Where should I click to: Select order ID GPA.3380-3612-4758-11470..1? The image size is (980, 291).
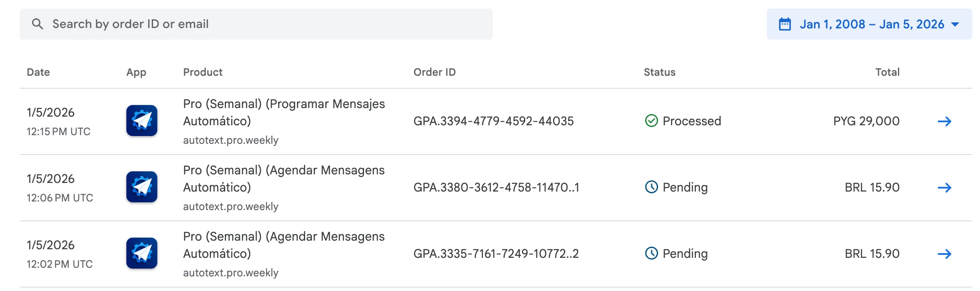pos(496,187)
